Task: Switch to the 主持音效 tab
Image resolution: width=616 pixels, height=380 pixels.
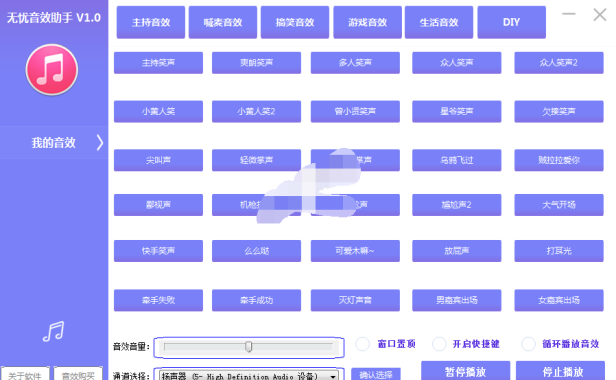Action: pos(151,22)
